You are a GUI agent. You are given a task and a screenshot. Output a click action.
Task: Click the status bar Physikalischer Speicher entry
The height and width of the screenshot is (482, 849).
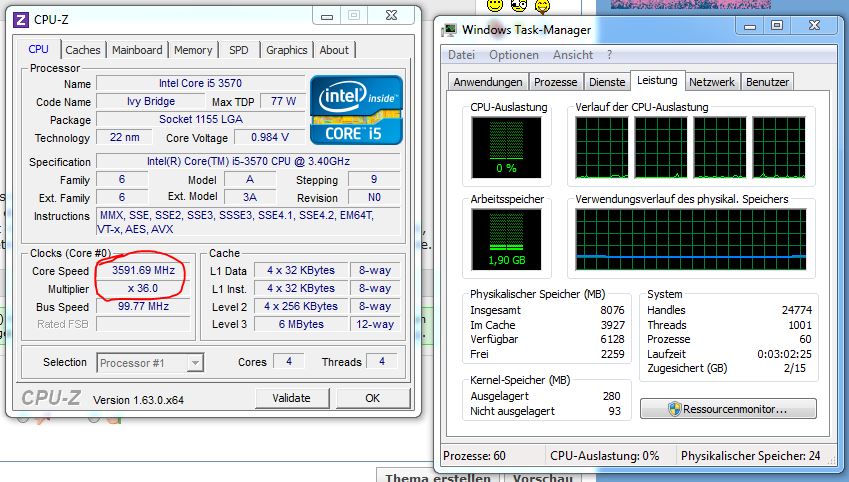click(750, 456)
